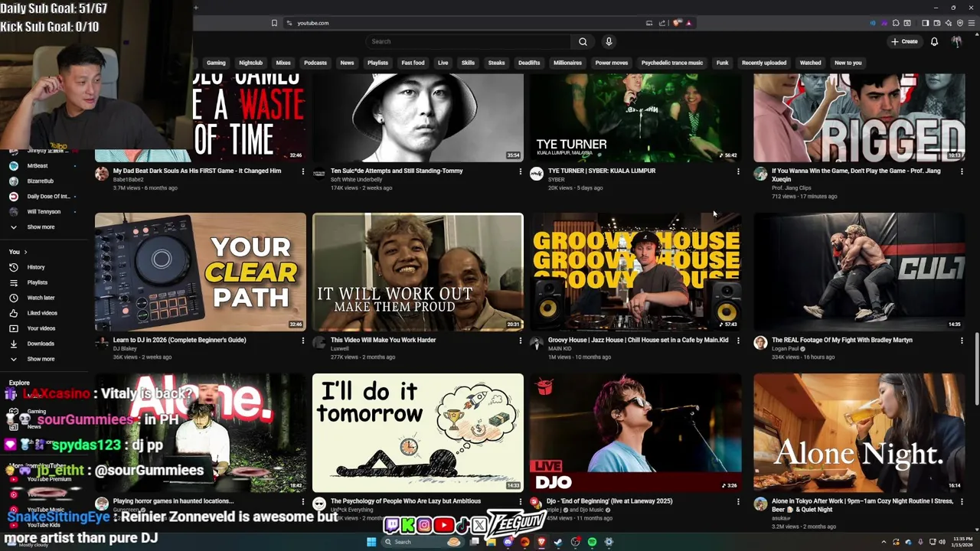
Task: Open options menu for TYE TURNER SYBER video
Action: (738, 171)
